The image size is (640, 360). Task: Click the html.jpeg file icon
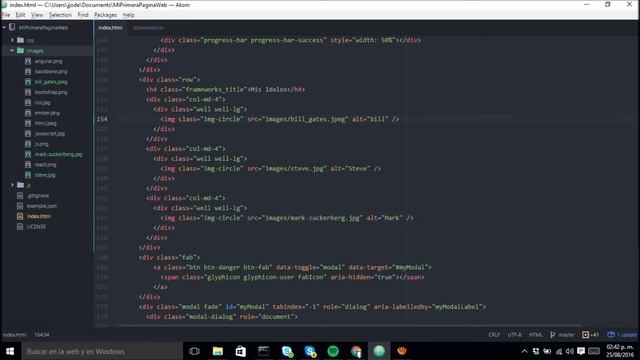click(x=28, y=123)
